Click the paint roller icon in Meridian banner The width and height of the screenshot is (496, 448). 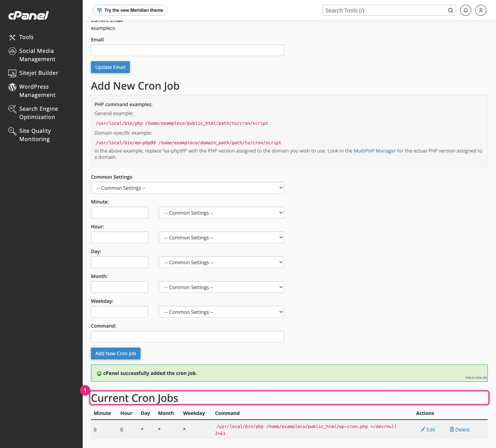pyautogui.click(x=100, y=10)
